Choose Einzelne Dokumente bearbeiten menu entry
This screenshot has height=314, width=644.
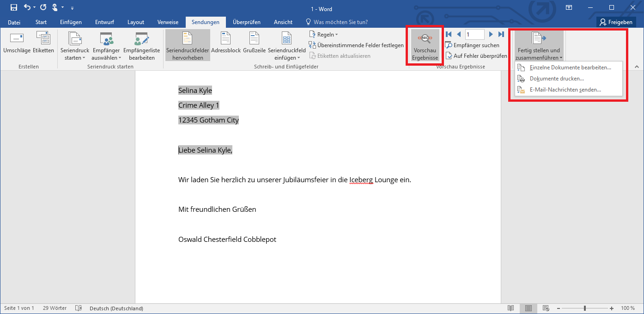coord(569,68)
